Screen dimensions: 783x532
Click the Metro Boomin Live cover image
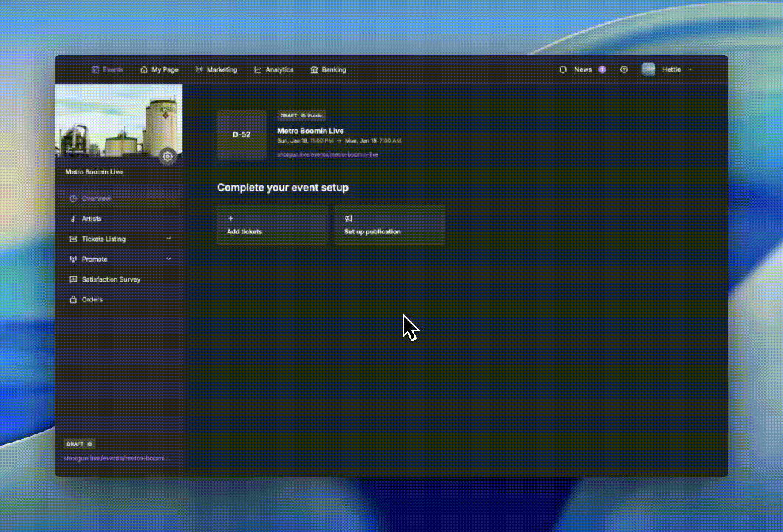click(118, 120)
